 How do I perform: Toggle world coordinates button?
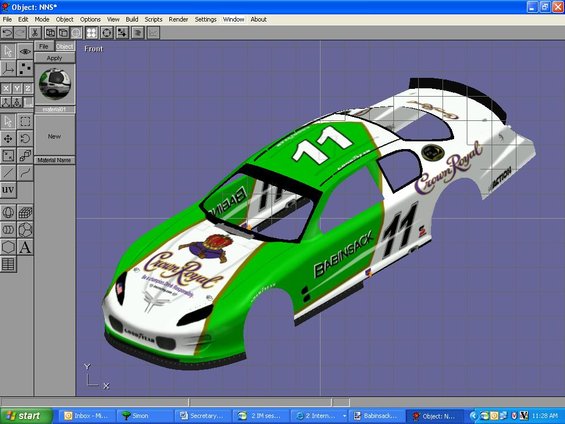[x=6, y=102]
